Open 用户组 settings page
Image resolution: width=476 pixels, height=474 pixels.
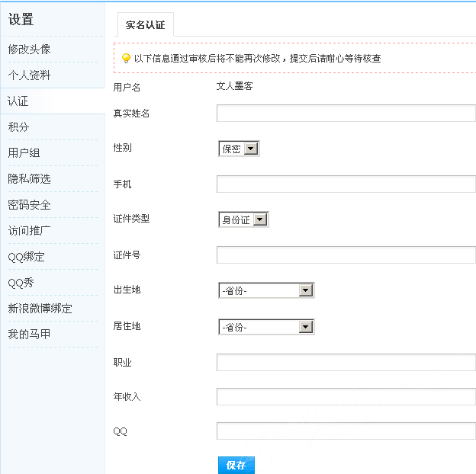pyautogui.click(x=24, y=153)
